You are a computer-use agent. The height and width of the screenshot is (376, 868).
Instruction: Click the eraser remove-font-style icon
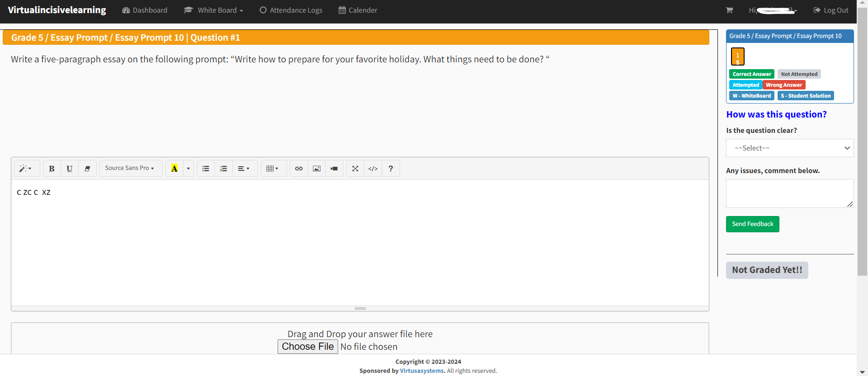pos(87,169)
